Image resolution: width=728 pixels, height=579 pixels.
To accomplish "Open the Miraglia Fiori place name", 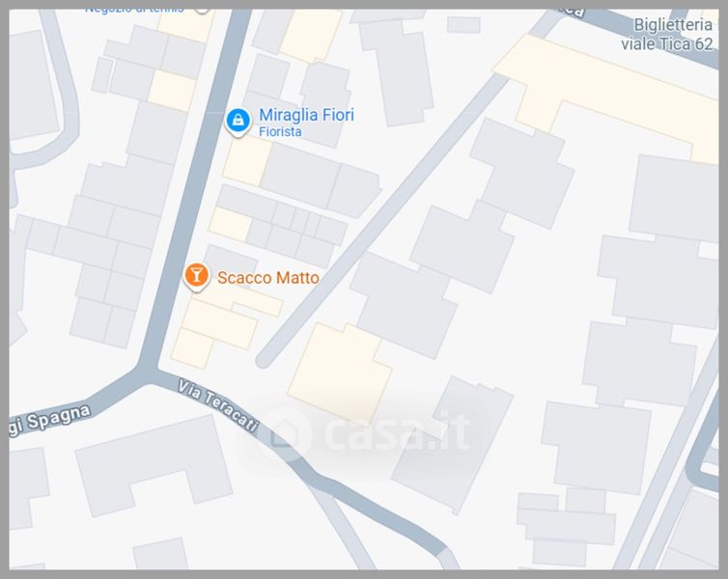I will click(x=306, y=115).
